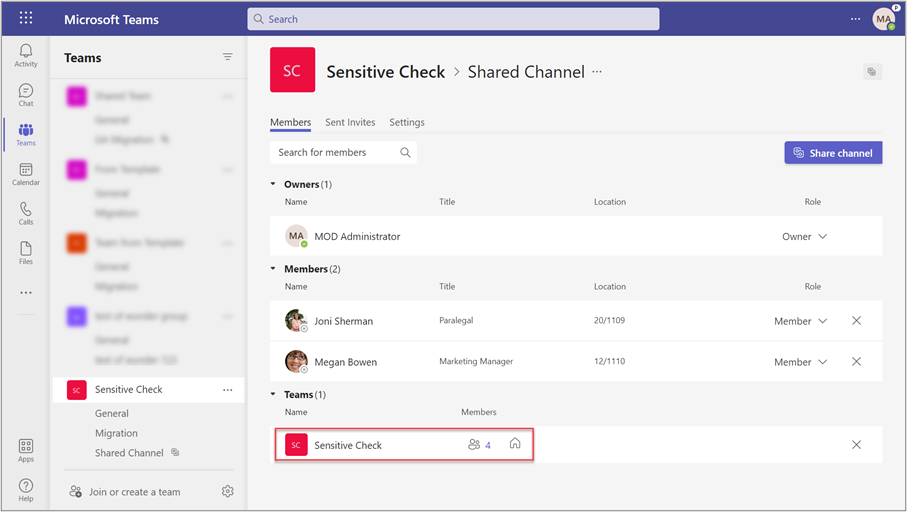This screenshot has width=907, height=512.
Task: Open Joni Sherman's role dropdown
Action: tap(801, 321)
